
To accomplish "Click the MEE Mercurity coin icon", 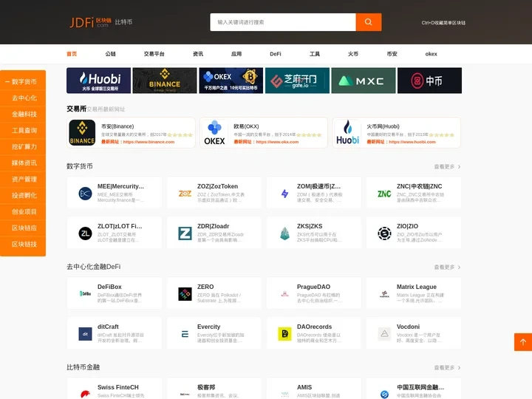I will (x=85, y=194).
